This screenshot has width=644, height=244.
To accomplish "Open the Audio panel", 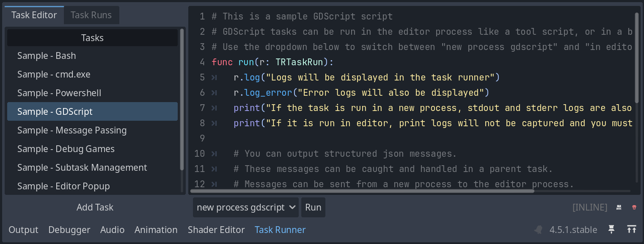I will (112, 229).
